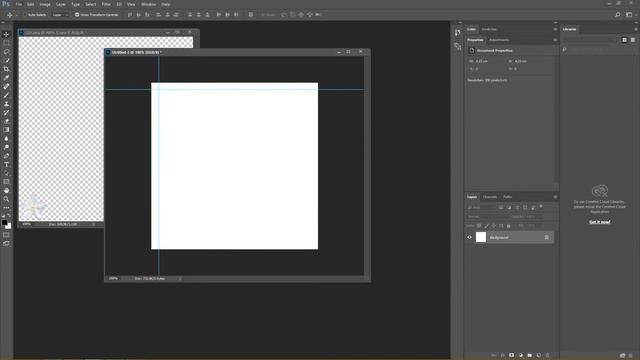Open the File menu

pyautogui.click(x=19, y=4)
